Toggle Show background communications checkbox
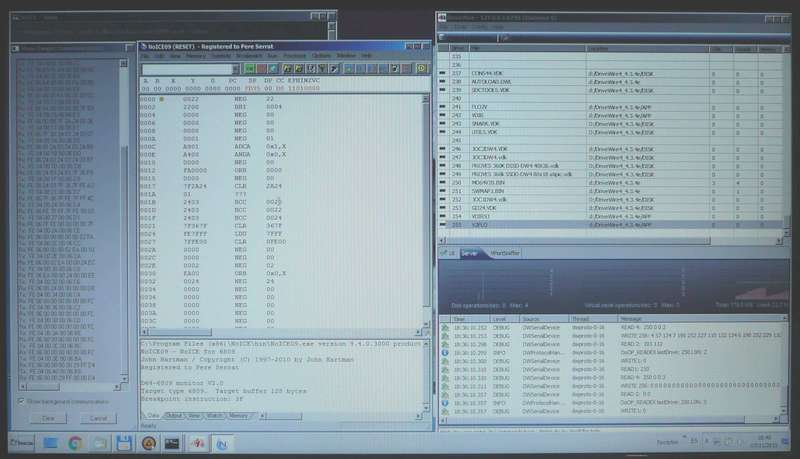 (22, 402)
